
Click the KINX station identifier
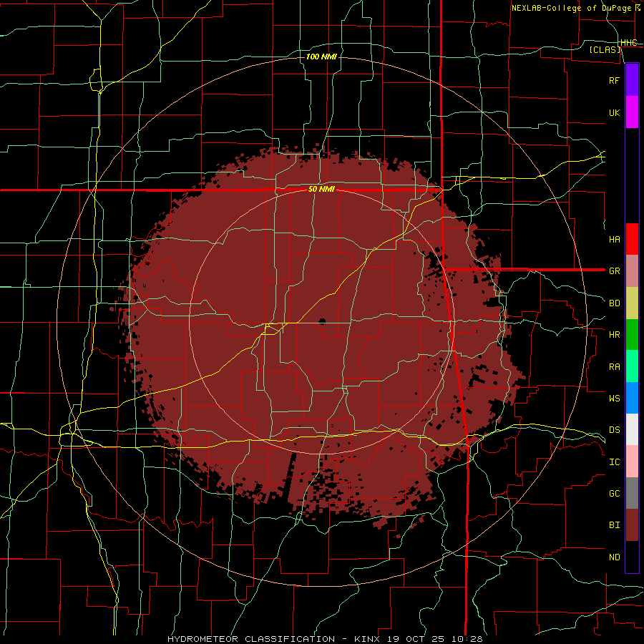click(367, 639)
